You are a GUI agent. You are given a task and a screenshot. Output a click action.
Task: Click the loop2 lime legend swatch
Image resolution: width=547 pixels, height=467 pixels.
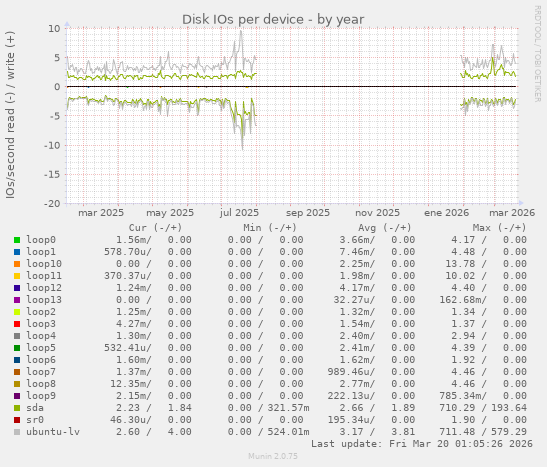(x=17, y=312)
